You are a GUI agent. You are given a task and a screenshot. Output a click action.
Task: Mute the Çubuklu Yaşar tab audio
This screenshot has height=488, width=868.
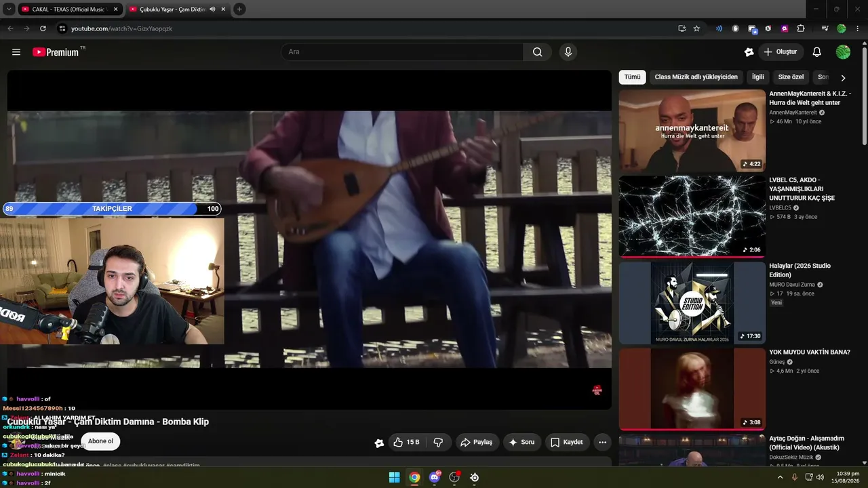(x=212, y=9)
